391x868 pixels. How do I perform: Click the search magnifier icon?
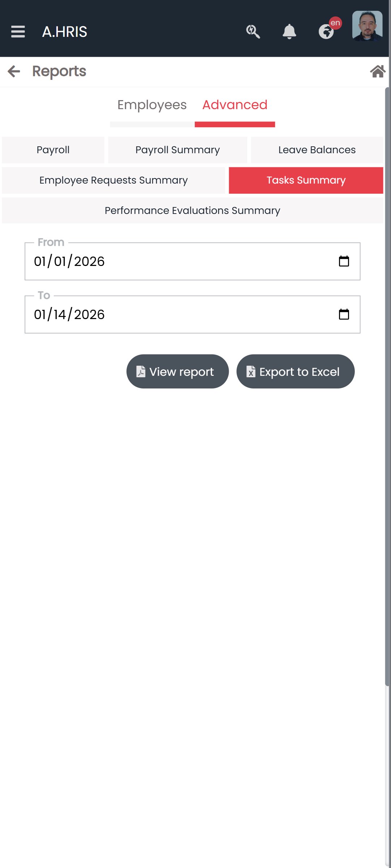pyautogui.click(x=253, y=32)
